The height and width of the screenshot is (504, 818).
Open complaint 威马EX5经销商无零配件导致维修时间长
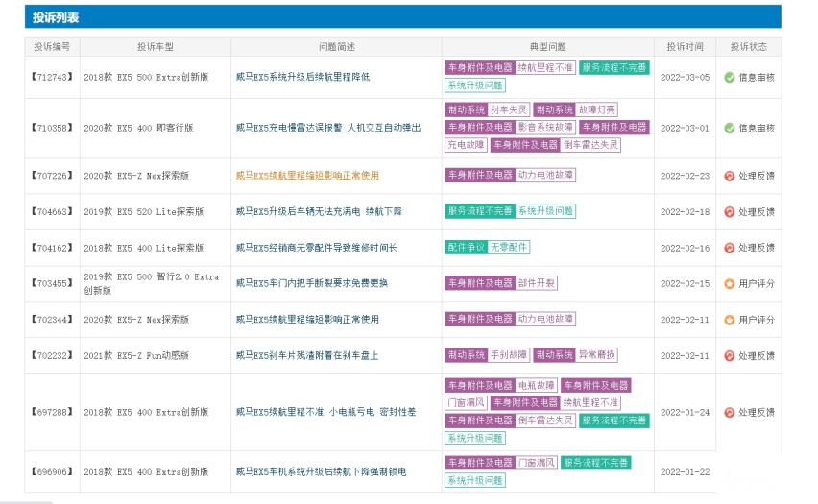pyautogui.click(x=316, y=248)
